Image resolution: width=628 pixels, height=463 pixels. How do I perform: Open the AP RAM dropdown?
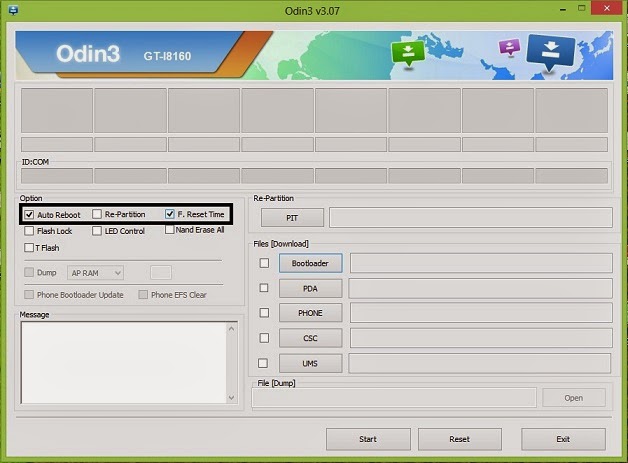[95, 273]
